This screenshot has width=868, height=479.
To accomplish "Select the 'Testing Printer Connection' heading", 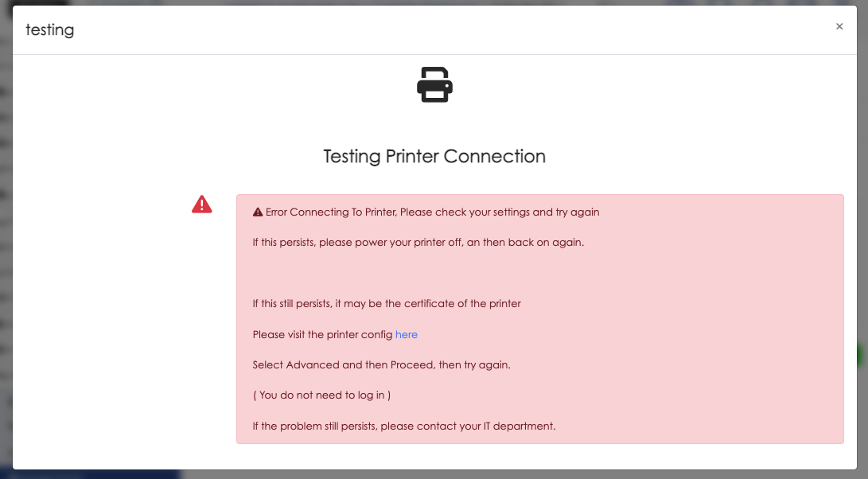I will 434,156.
